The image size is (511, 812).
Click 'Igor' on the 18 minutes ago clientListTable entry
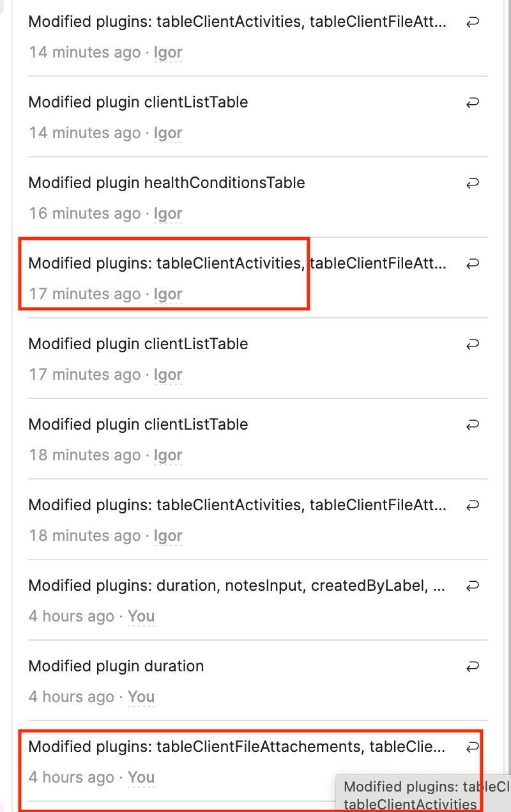tap(168, 455)
